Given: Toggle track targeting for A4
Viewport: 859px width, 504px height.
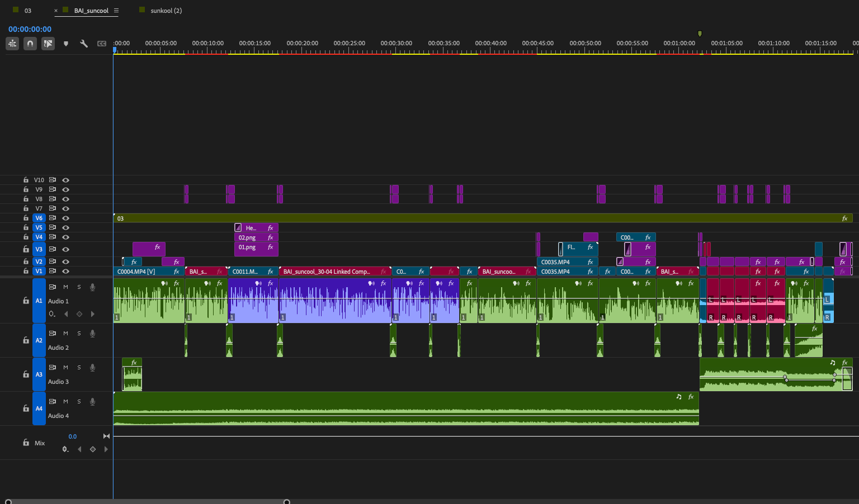Looking at the screenshot, I should click(x=39, y=408).
